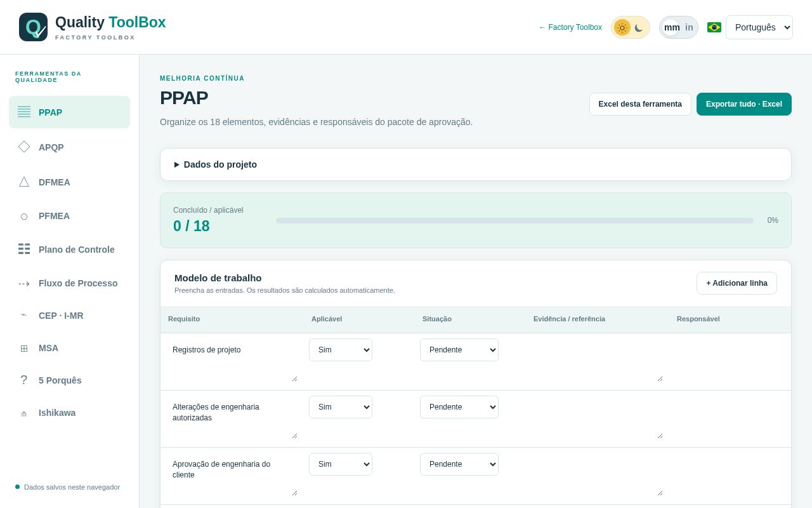812x508 pixels.
Task: Go to APQP tool in sidebar
Action: [x=70, y=147]
